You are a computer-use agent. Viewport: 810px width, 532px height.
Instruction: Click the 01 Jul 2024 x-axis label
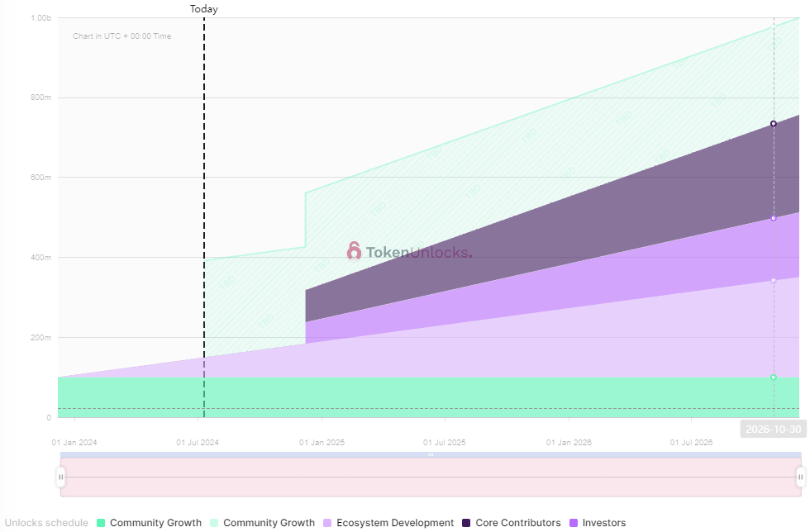pos(198,443)
